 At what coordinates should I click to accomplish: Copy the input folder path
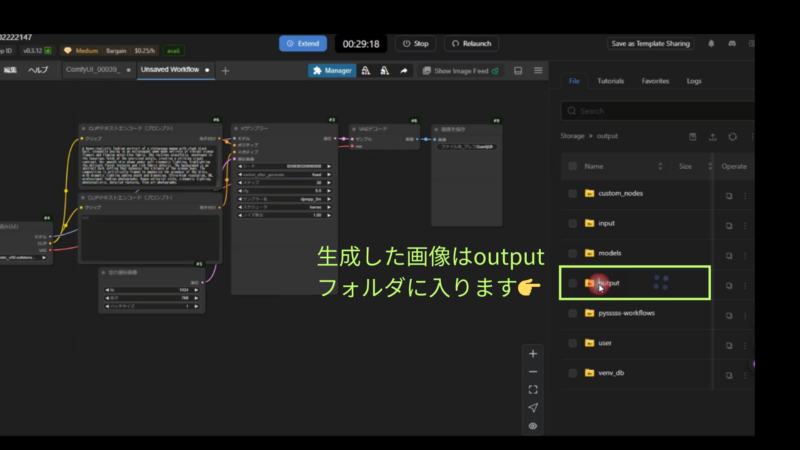(x=729, y=226)
